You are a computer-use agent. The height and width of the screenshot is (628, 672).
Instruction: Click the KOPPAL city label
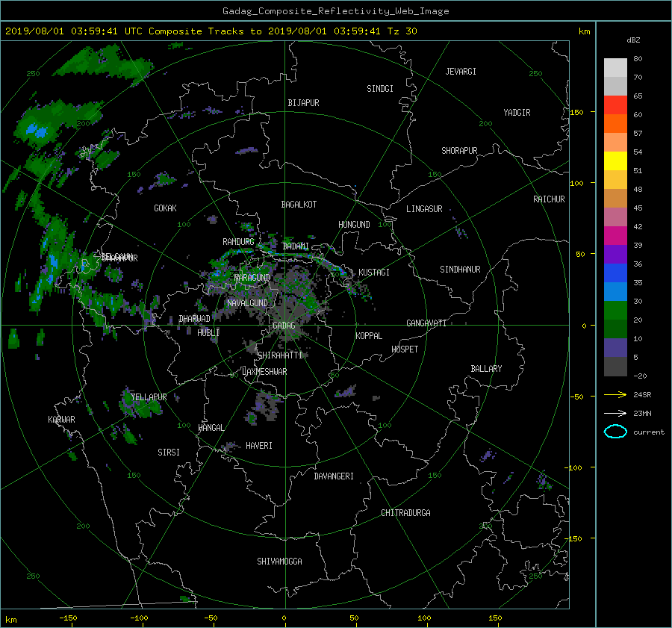(369, 336)
